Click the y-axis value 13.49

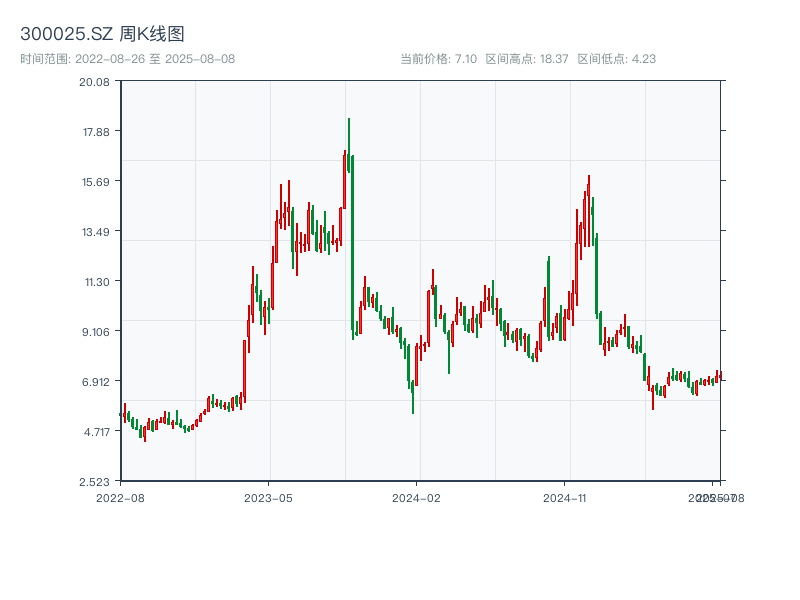click(96, 232)
